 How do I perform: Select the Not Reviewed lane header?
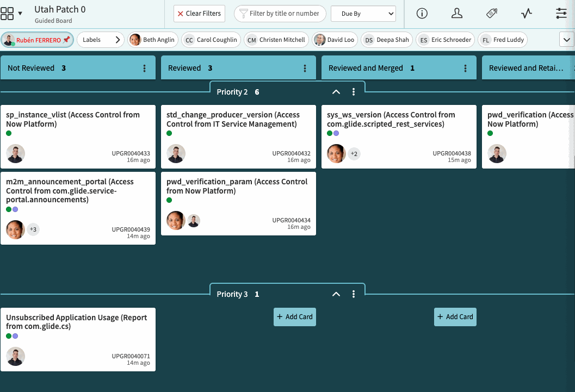[x=78, y=68]
